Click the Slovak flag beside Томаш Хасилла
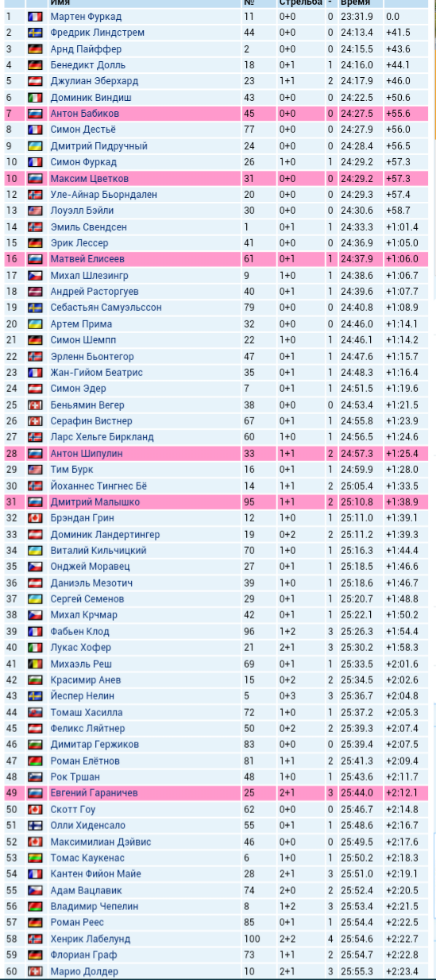This screenshot has width=436, height=980. pyautogui.click(x=35, y=711)
